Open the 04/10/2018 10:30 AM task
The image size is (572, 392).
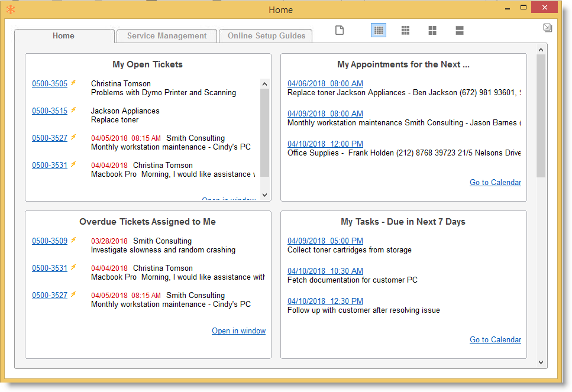click(x=325, y=271)
